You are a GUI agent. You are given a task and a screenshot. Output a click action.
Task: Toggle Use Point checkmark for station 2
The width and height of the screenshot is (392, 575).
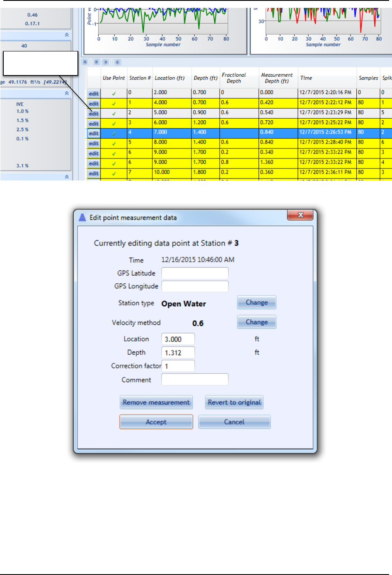[114, 113]
